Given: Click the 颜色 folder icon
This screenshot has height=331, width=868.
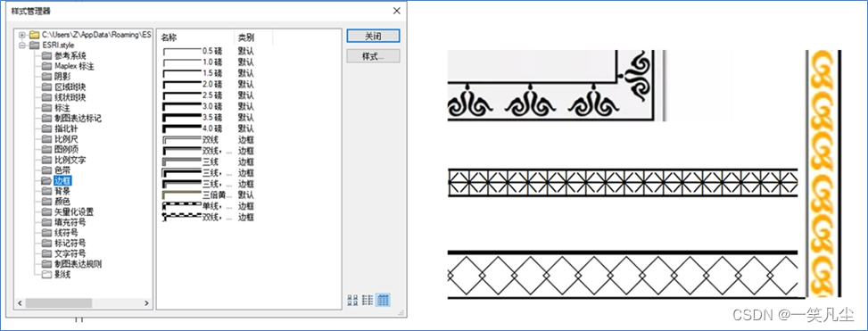Looking at the screenshot, I should [x=46, y=201].
